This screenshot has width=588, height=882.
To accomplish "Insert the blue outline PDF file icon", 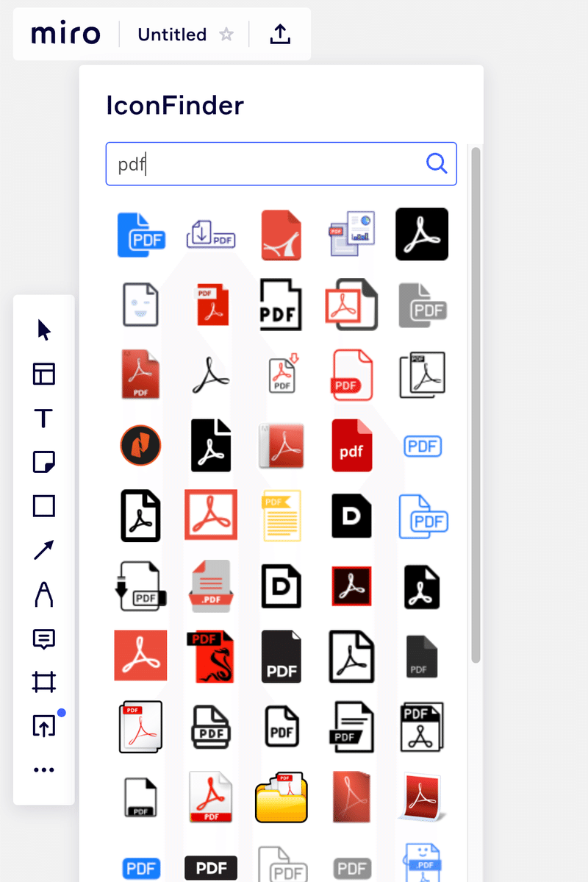I will click(x=423, y=516).
